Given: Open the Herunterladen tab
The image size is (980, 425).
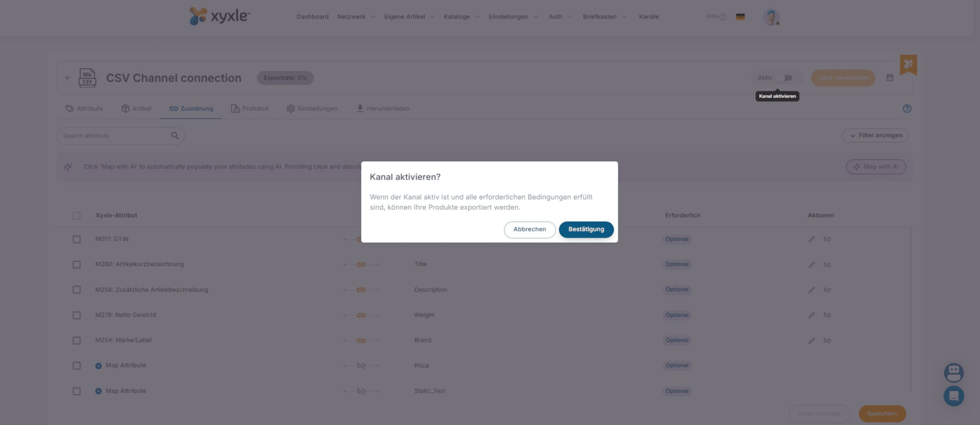Looking at the screenshot, I should coord(383,109).
